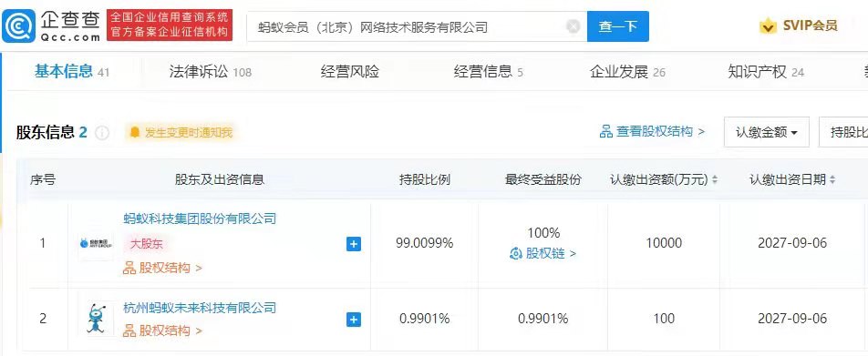The width and height of the screenshot is (868, 356).
Task: Click the 蚂蚁科技集团 company logo thumbnail
Action: pyautogui.click(x=96, y=243)
